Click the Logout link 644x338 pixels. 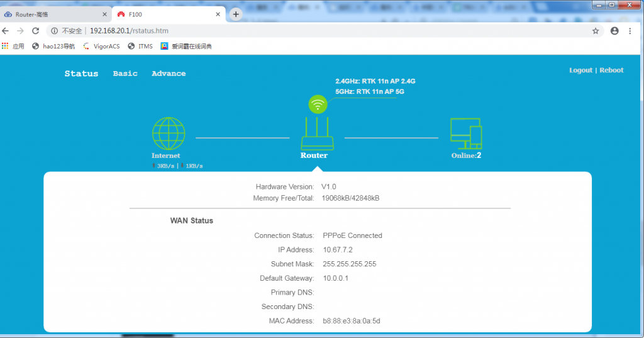point(580,70)
